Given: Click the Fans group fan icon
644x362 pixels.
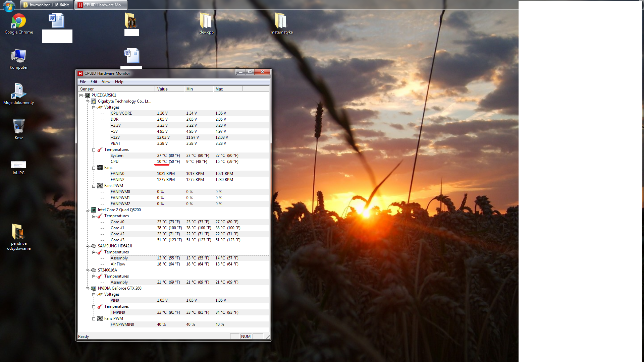Looking at the screenshot, I should tap(100, 168).
